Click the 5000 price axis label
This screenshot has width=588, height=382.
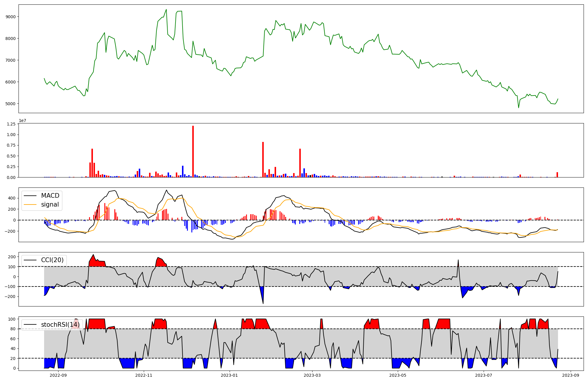[x=11, y=104]
